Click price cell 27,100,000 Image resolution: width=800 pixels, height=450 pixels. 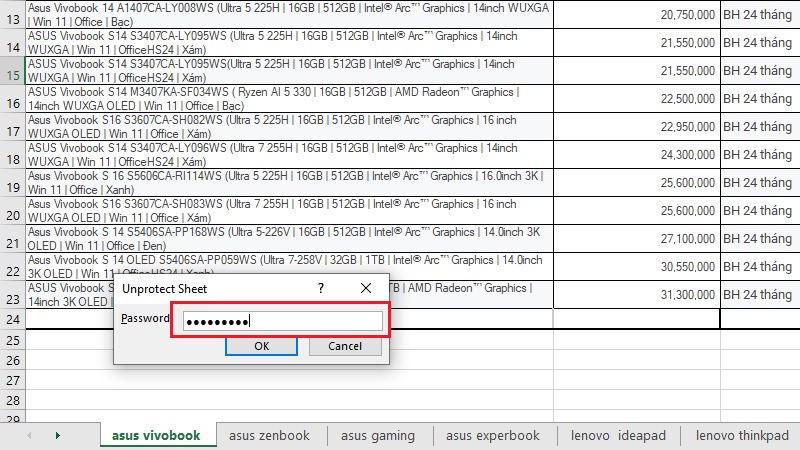coord(637,239)
